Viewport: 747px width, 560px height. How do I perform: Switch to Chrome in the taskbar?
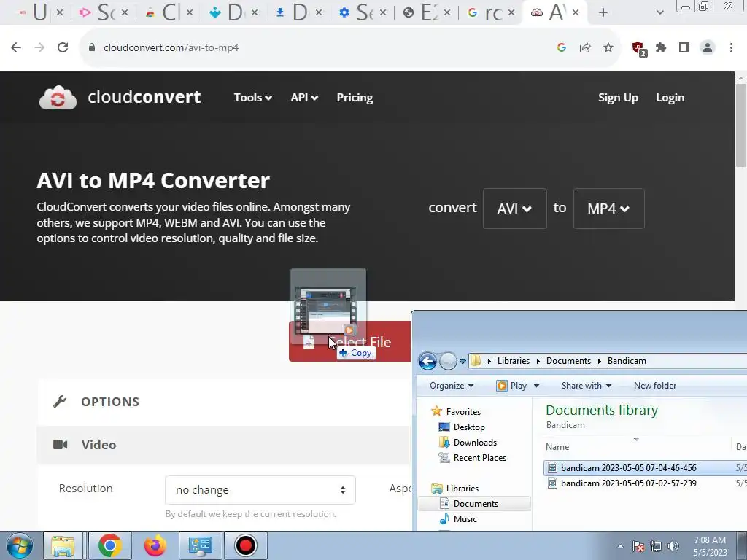click(109, 545)
